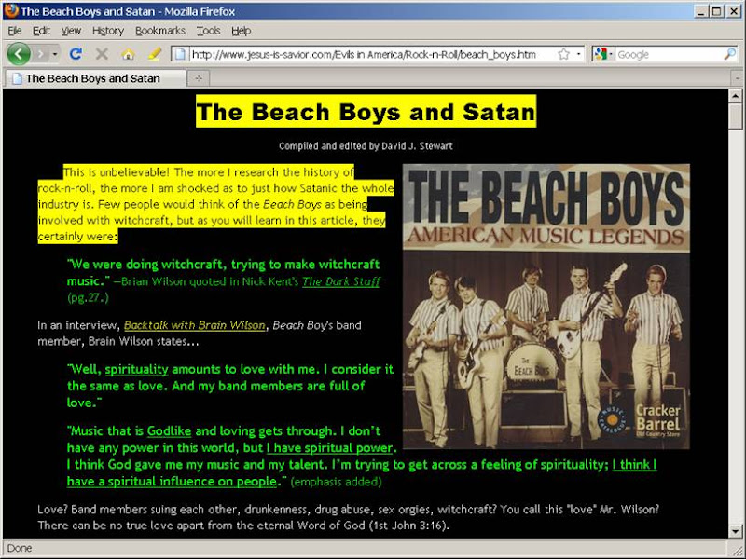This screenshot has height=560, width=746.
Task: Stop loading the page
Action: [x=101, y=53]
